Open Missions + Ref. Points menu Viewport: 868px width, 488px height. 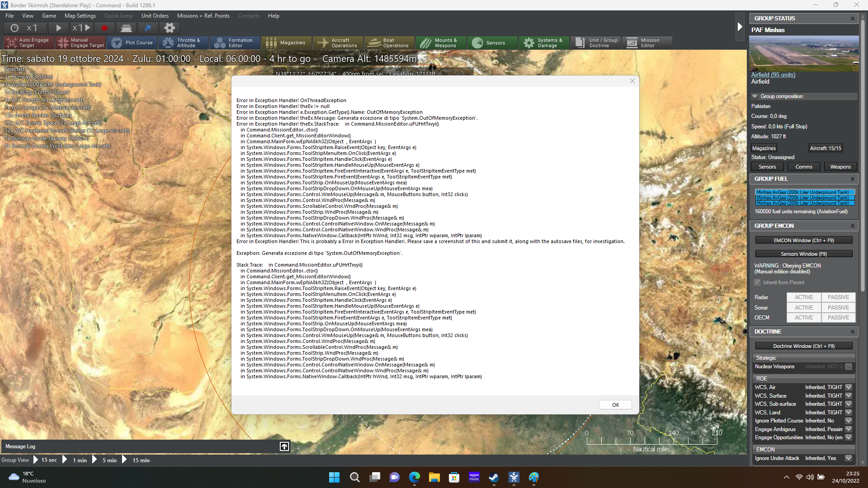tap(203, 16)
